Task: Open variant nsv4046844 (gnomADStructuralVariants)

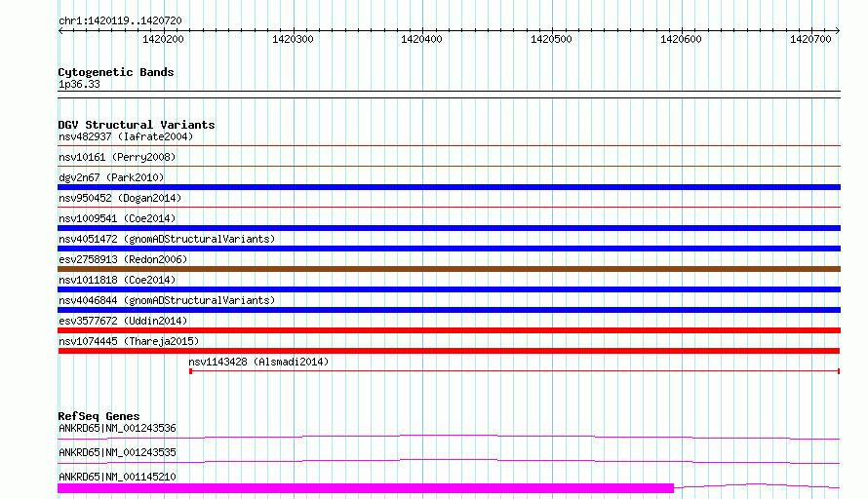Action: [x=167, y=300]
